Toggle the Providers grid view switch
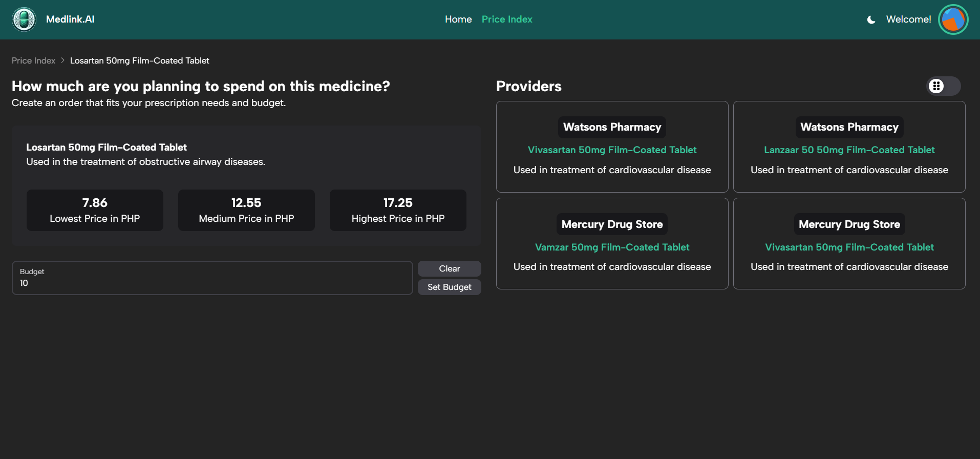The width and height of the screenshot is (980, 459). pos(944,86)
